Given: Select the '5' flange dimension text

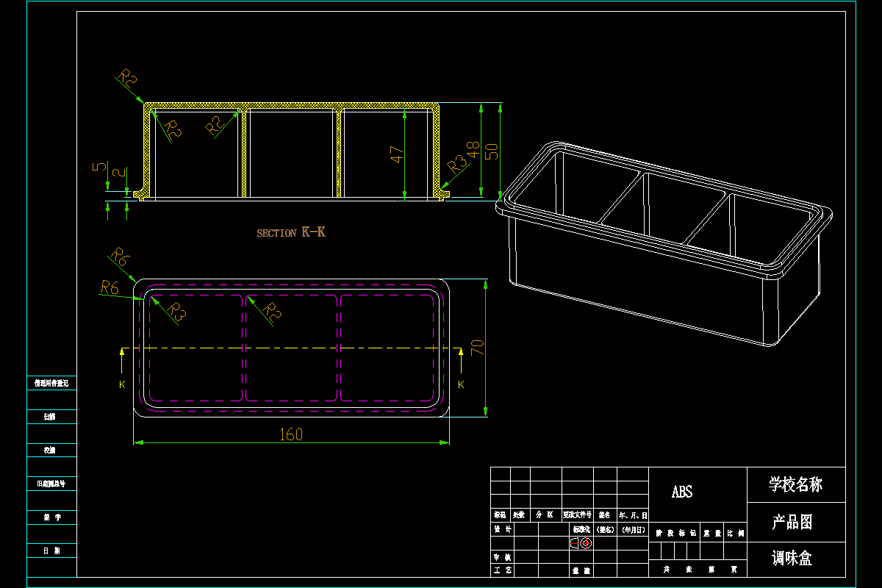Looking at the screenshot, I should click(98, 167).
